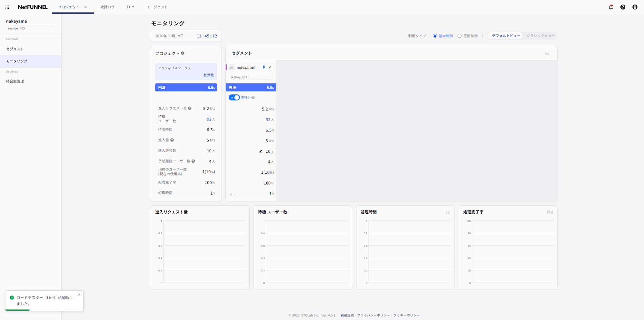Click the help question mark icon
Viewport: 644px width, 320px height.
pos(622,7)
